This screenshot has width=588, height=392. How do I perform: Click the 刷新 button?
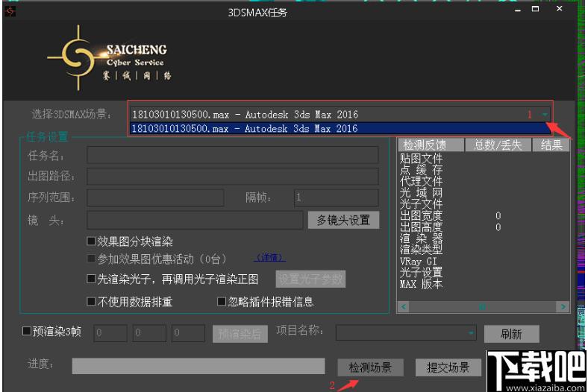click(511, 334)
